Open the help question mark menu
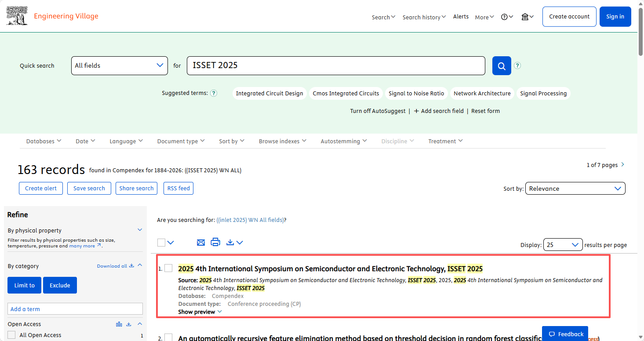The image size is (644, 341). click(x=507, y=17)
